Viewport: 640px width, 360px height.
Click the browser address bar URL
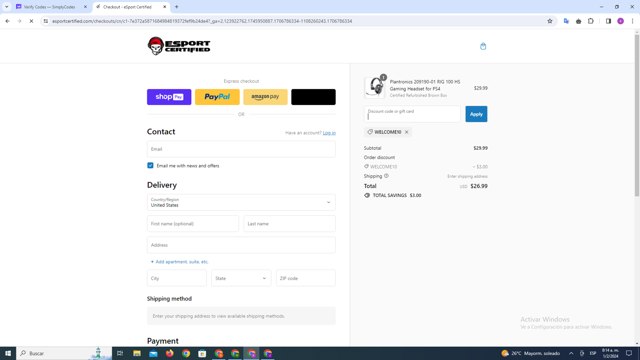(202, 21)
